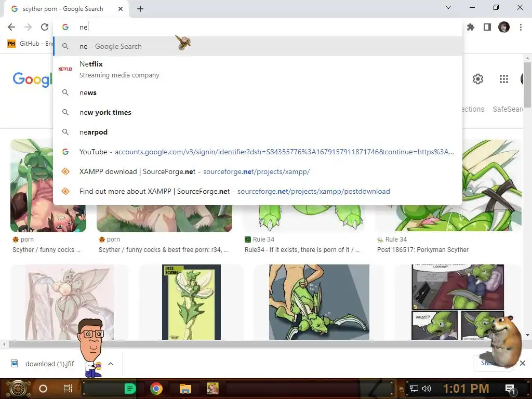Click the left arrow of horizontal scrollbar
Viewport: 532px width, 399px height.
click(4, 344)
